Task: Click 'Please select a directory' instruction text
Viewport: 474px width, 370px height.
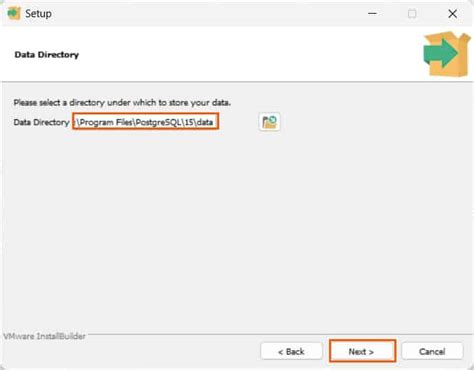Action: click(122, 102)
